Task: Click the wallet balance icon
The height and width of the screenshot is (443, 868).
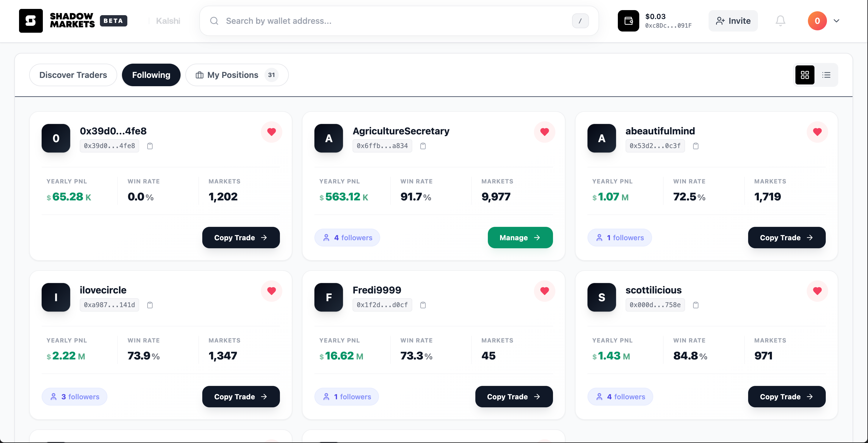Action: coord(628,21)
